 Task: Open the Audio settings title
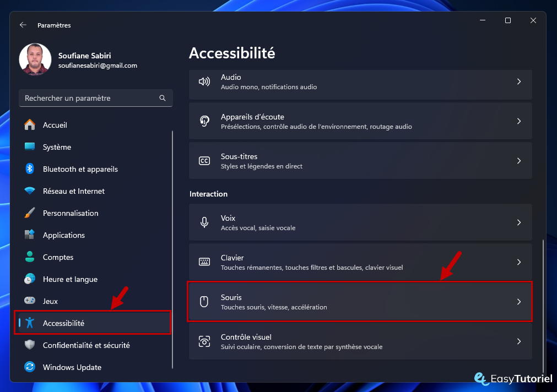point(231,77)
